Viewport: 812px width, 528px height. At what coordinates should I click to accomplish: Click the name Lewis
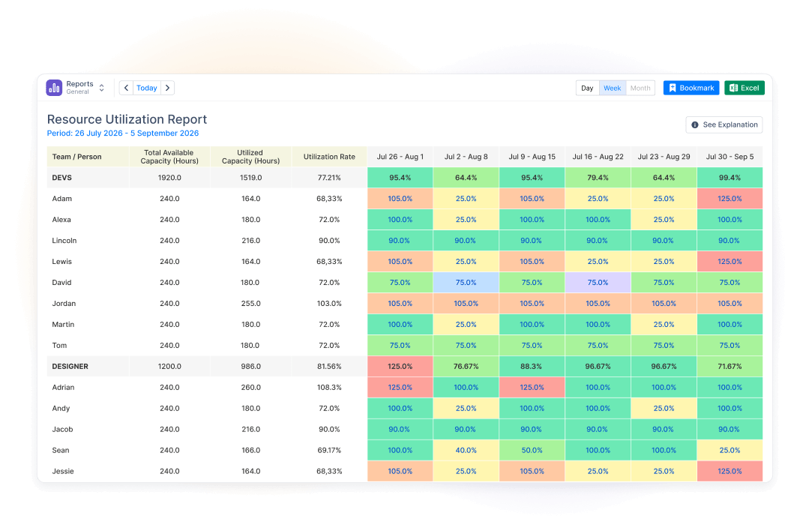tap(61, 262)
